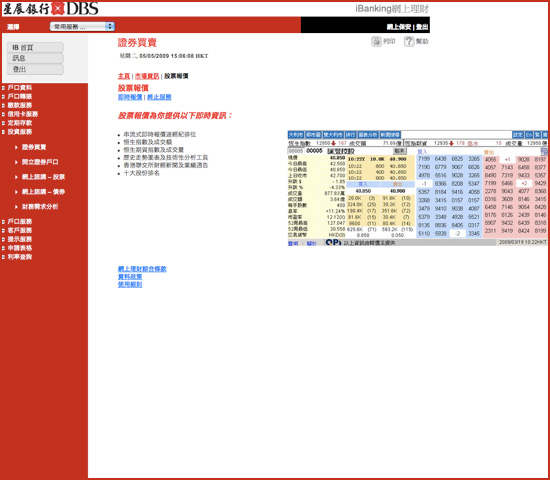
Task: Select 定期存款 in the sidebar menu
Action: (20, 123)
